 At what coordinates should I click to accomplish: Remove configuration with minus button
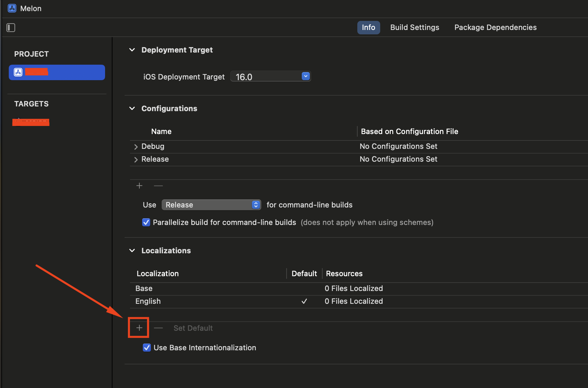coord(158,186)
